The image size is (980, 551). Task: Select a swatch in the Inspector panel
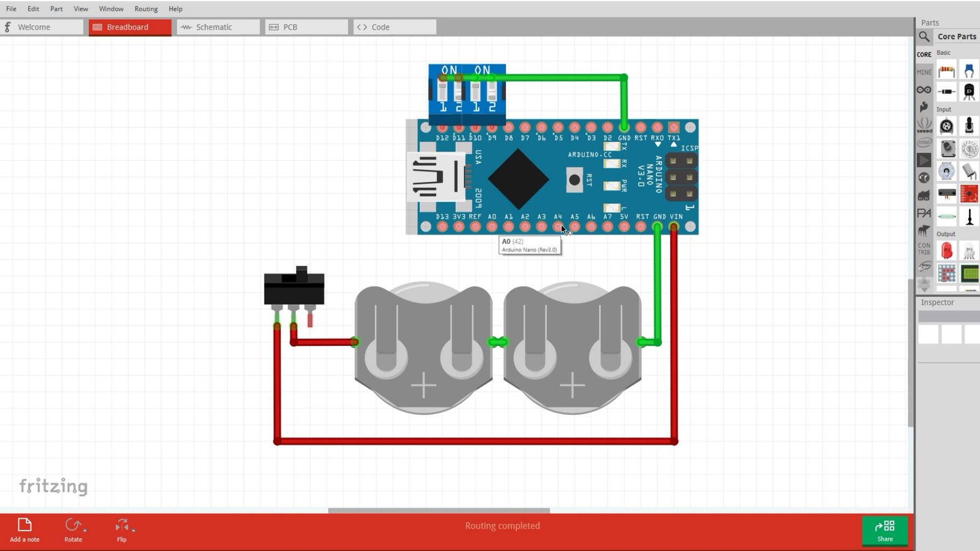click(x=929, y=335)
